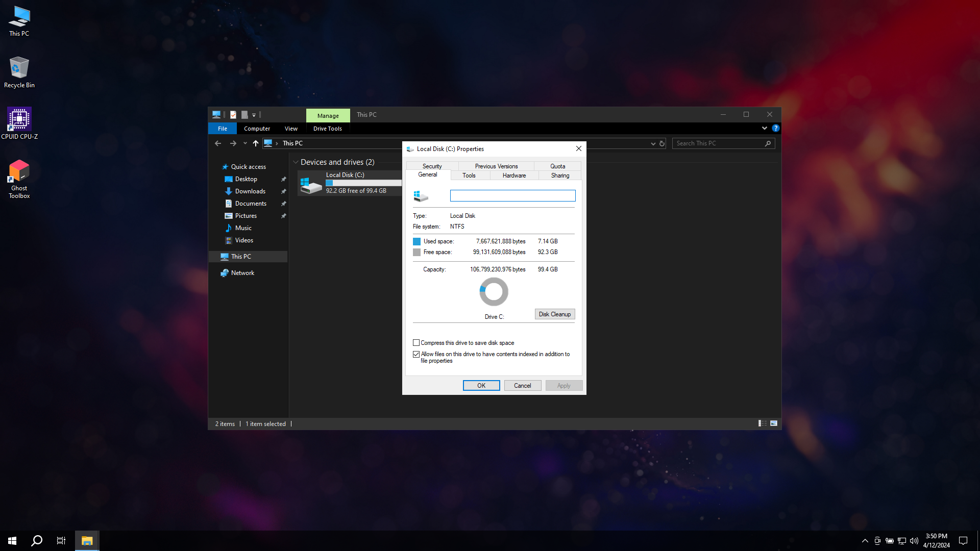Click the volume icon in the system tray
This screenshot has height=551, width=980.
[x=914, y=541]
